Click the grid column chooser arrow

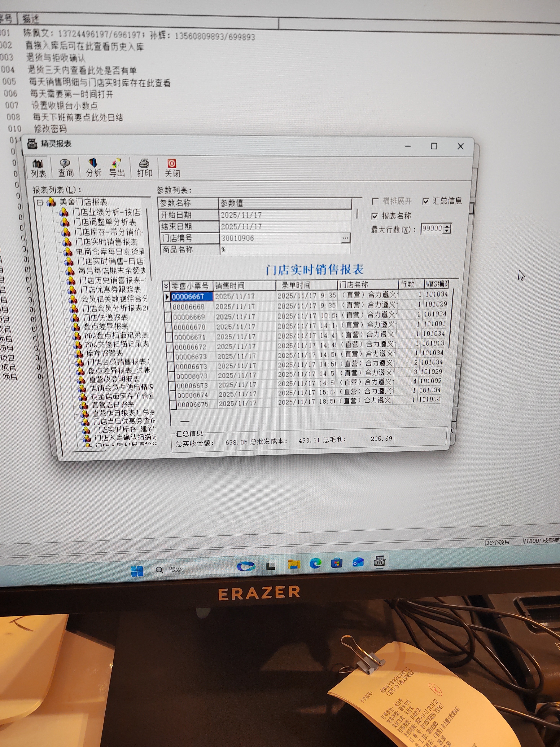coord(166,286)
